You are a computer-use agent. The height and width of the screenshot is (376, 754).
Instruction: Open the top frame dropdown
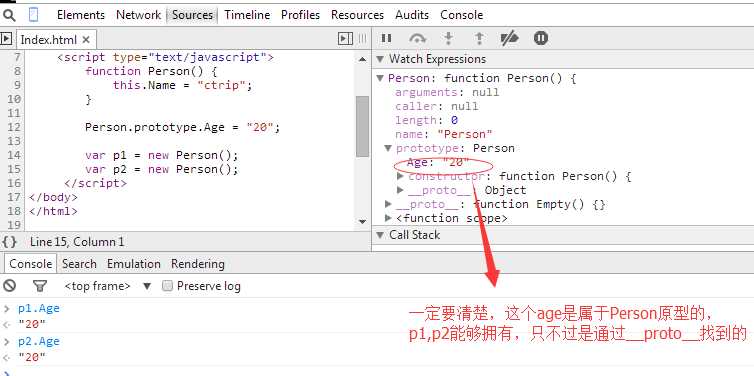coord(108,286)
